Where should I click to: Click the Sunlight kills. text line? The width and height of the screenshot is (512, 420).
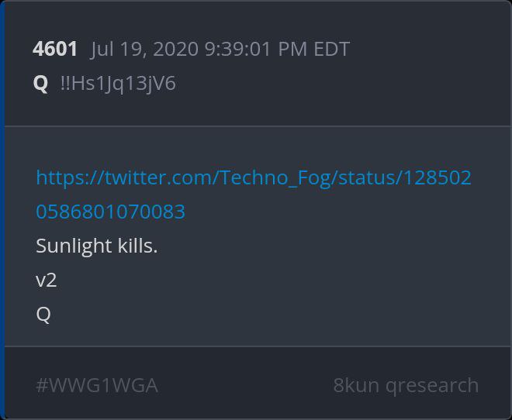tap(97, 246)
